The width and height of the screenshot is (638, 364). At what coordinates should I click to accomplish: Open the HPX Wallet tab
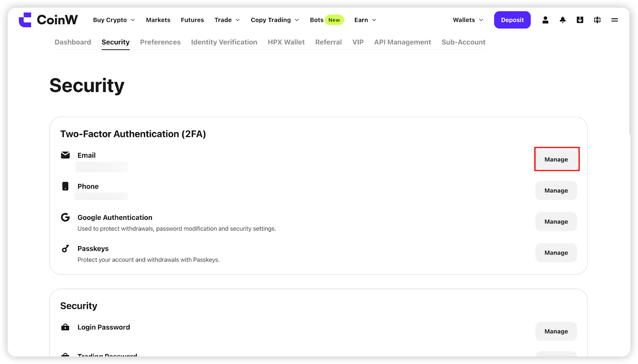click(286, 42)
